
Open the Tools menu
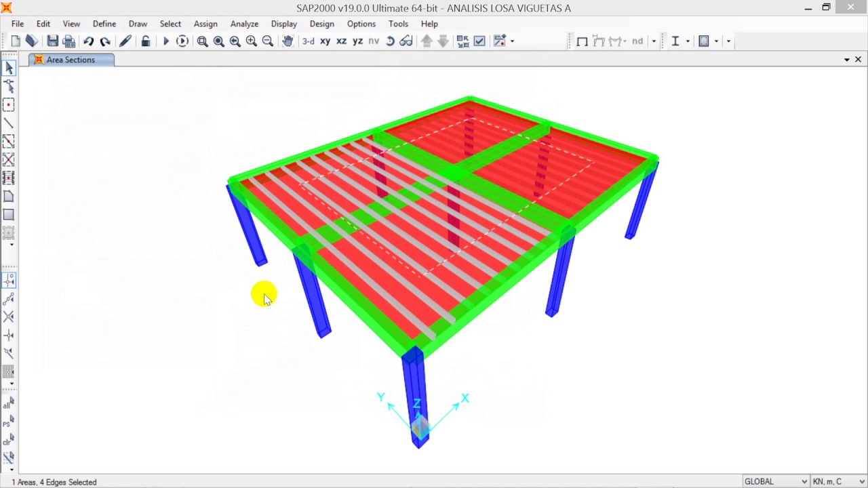point(399,24)
